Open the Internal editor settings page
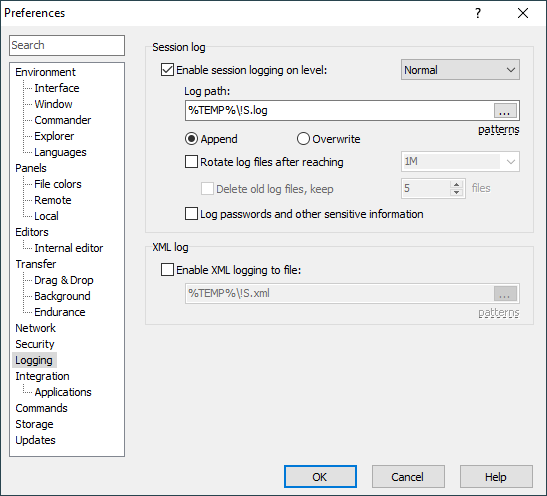Screen dimensions: 547x496 point(69,248)
